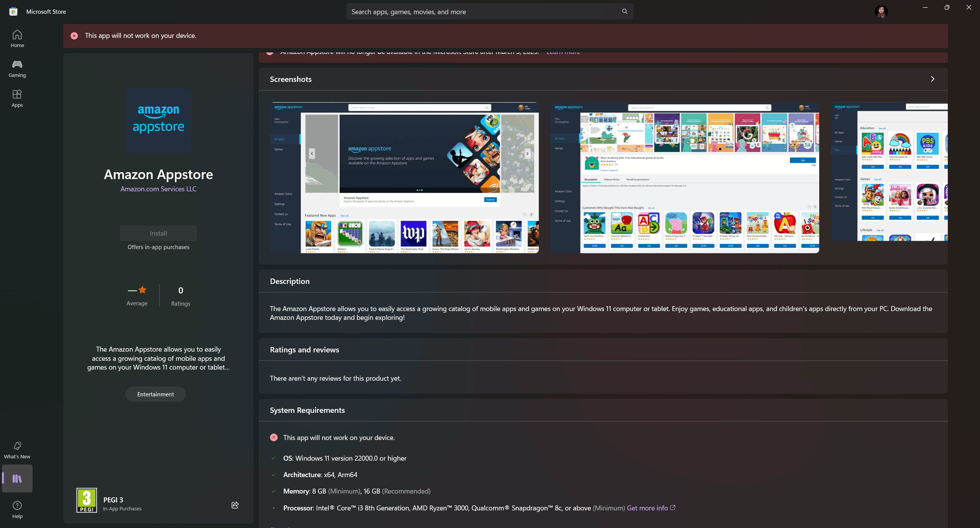Click the external link icon after Get more info
This screenshot has width=980, height=528.
click(673, 508)
